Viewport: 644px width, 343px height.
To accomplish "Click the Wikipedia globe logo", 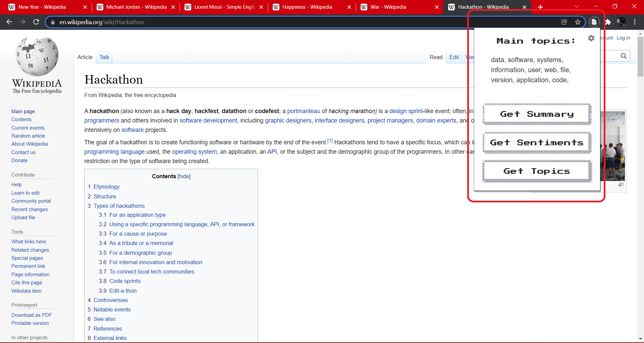I will tap(37, 65).
